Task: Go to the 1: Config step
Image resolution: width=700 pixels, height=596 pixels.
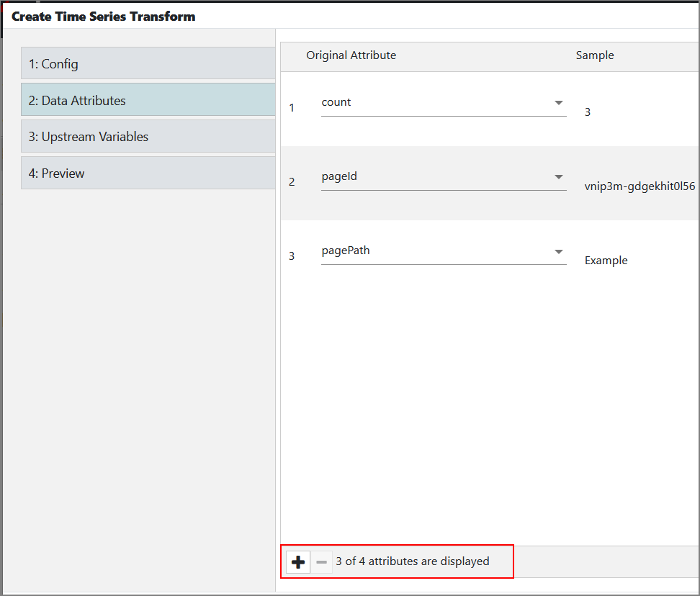Action: [148, 63]
